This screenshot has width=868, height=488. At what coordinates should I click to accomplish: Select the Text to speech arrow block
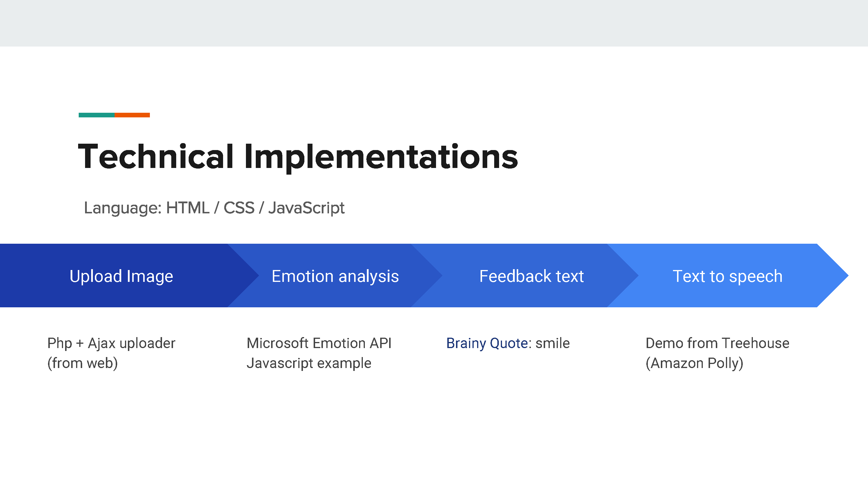(727, 276)
